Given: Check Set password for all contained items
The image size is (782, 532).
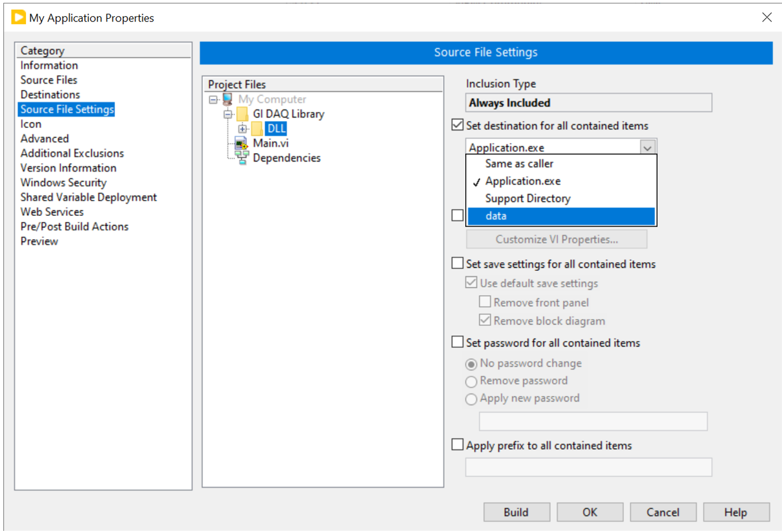Looking at the screenshot, I should (x=458, y=342).
